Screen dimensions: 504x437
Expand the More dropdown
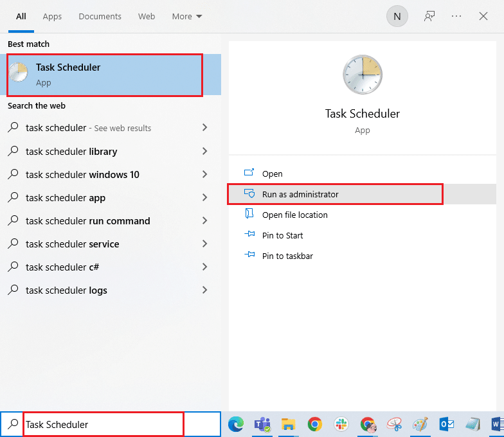coord(186,17)
